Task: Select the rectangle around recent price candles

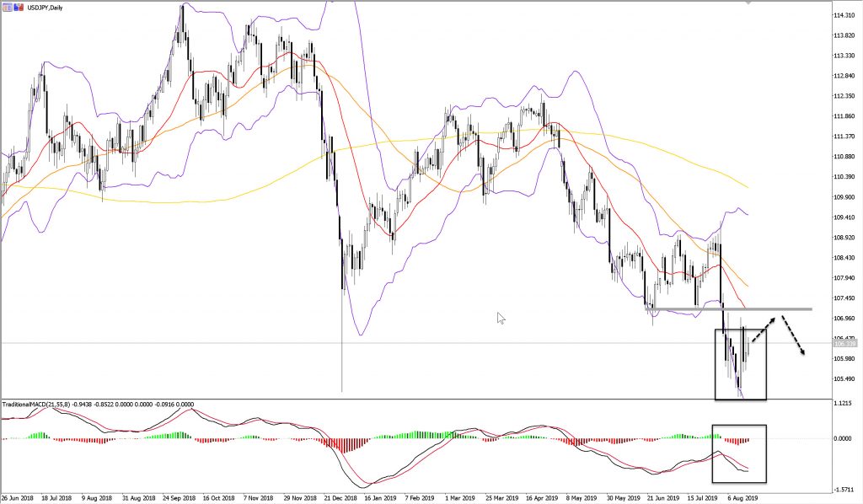Action: tap(716, 362)
